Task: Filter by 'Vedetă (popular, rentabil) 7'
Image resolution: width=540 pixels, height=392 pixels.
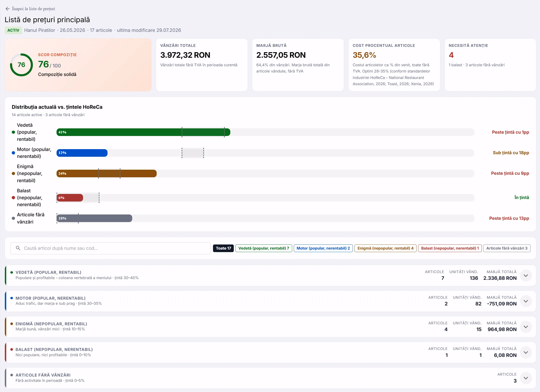Action: pos(264,248)
